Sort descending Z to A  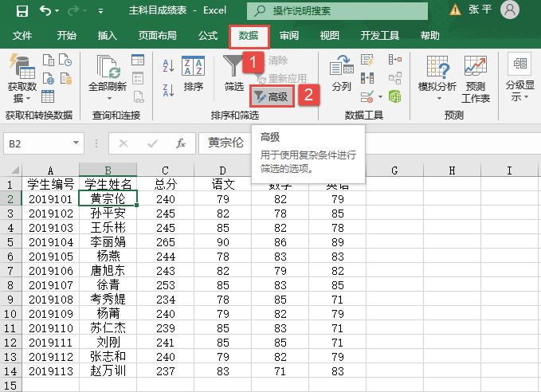[168, 90]
